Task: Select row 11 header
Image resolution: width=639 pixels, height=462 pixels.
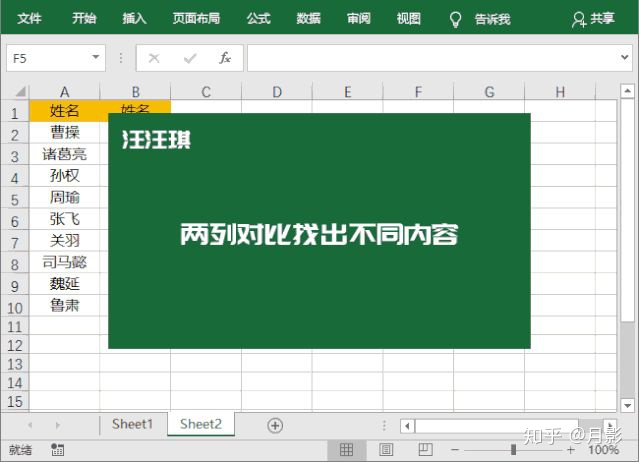Action: (x=15, y=327)
